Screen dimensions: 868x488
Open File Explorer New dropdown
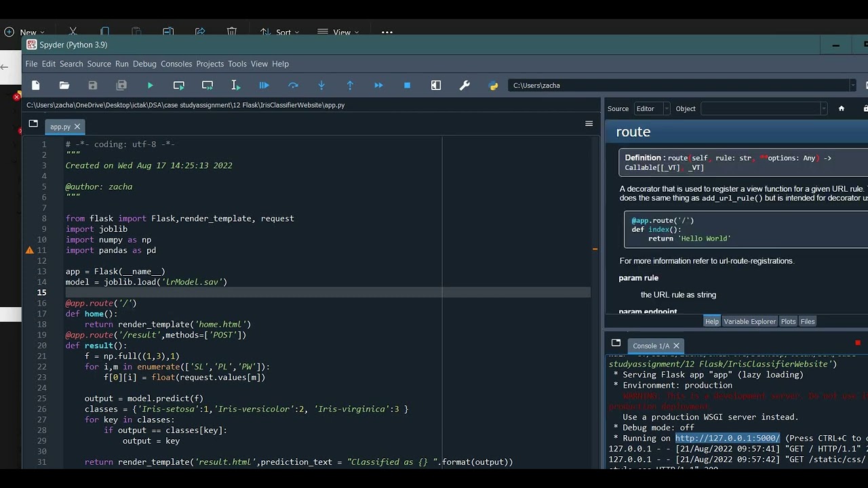(x=24, y=32)
